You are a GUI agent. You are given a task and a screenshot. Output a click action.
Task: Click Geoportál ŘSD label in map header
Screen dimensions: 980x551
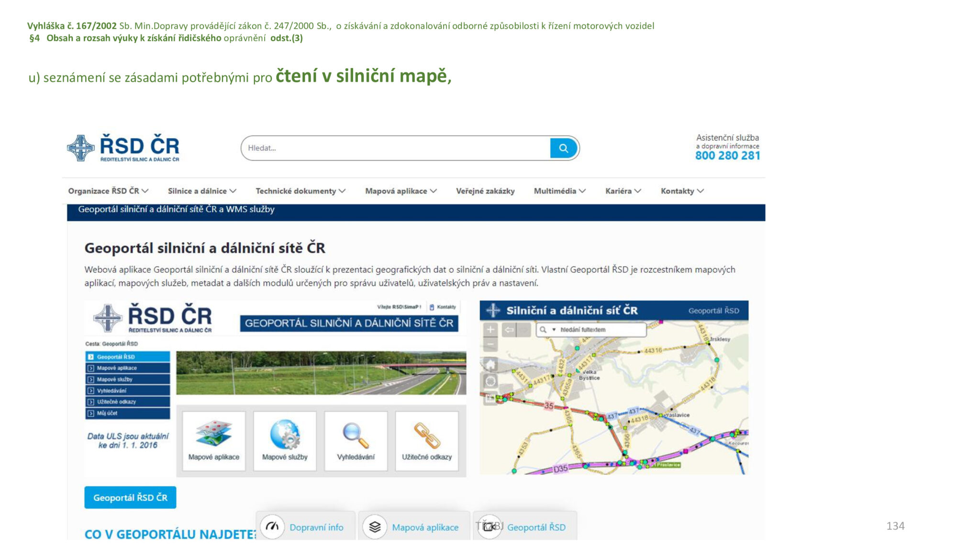point(713,311)
